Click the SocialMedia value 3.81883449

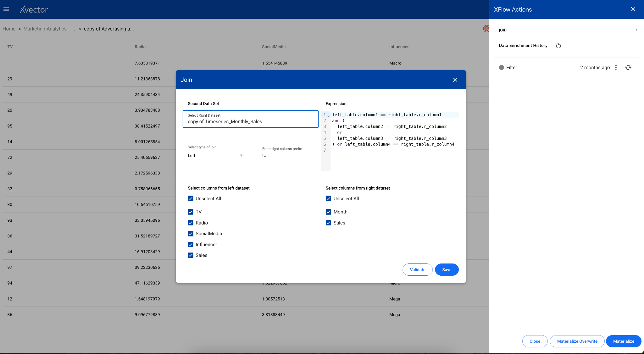273,315
